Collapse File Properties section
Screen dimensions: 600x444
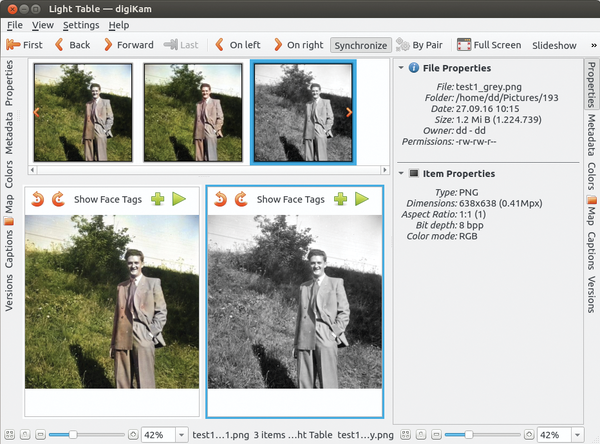pyautogui.click(x=401, y=68)
